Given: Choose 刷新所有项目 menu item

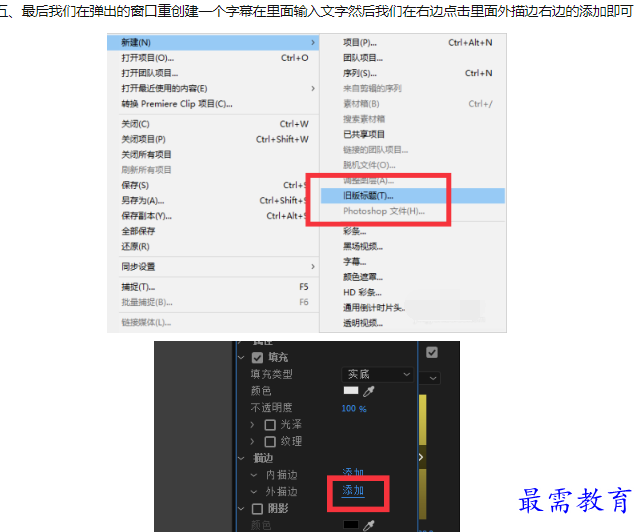Looking at the screenshot, I should click(x=213, y=170).
